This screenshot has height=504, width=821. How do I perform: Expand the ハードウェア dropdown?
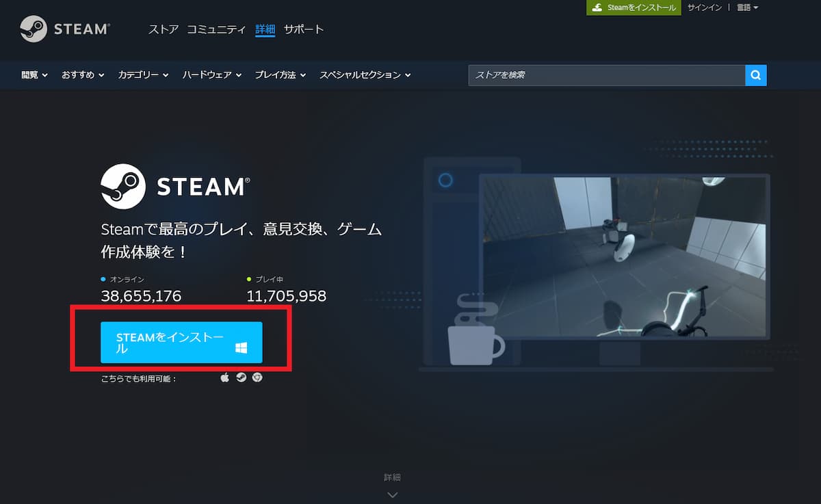[212, 75]
